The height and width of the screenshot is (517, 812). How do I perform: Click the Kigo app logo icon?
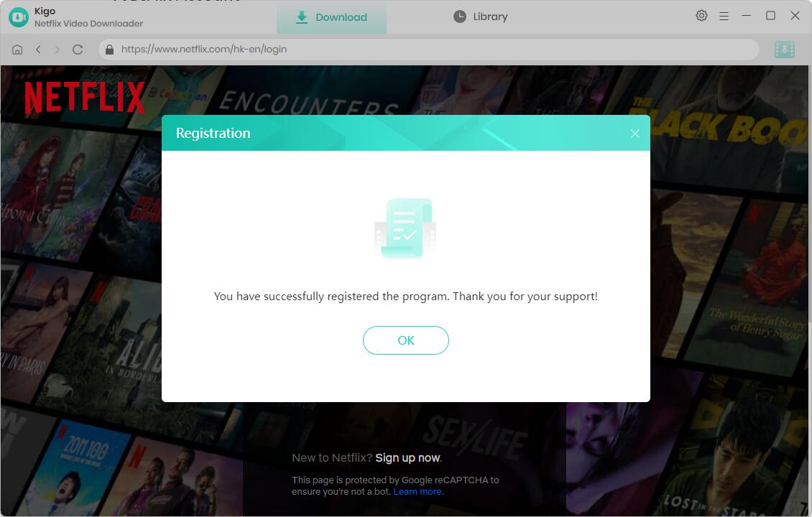click(19, 17)
